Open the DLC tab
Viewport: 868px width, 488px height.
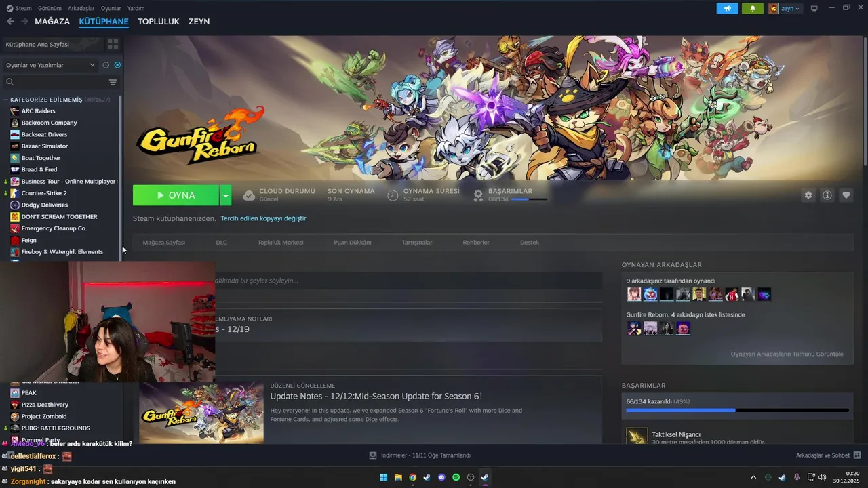pos(222,243)
